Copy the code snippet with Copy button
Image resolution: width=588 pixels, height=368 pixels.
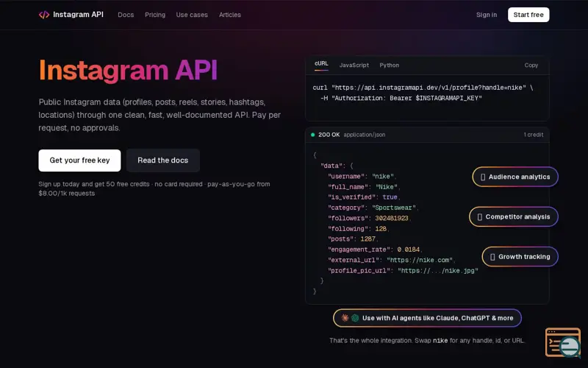pos(531,65)
